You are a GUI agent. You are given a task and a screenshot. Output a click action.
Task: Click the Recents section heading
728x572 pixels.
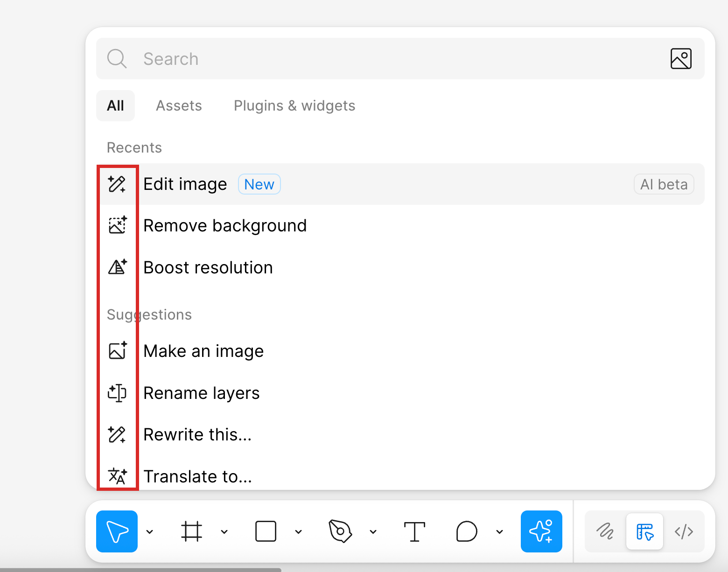pyautogui.click(x=134, y=147)
